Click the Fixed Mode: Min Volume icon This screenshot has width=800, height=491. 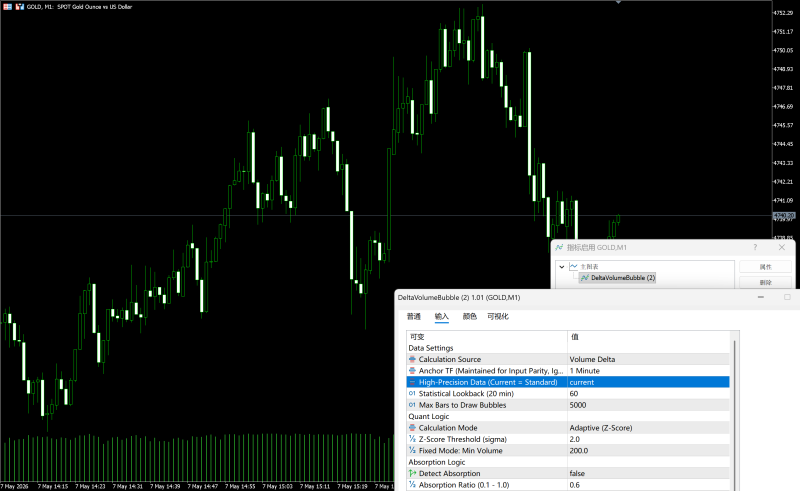click(412, 451)
